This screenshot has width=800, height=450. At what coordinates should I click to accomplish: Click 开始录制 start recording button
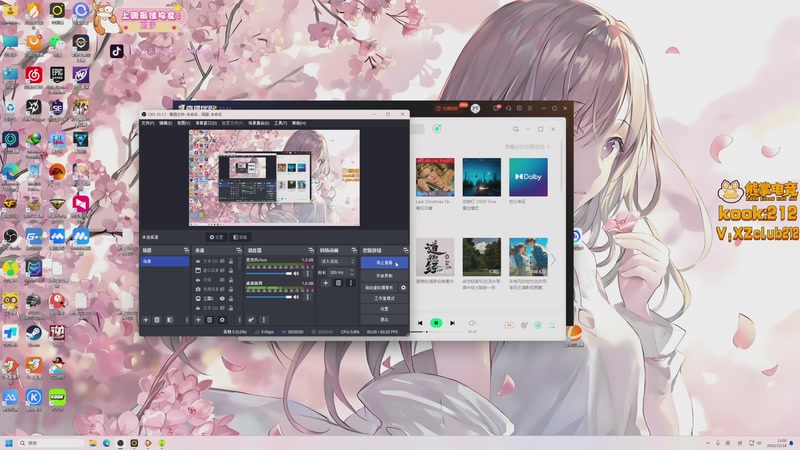(384, 276)
